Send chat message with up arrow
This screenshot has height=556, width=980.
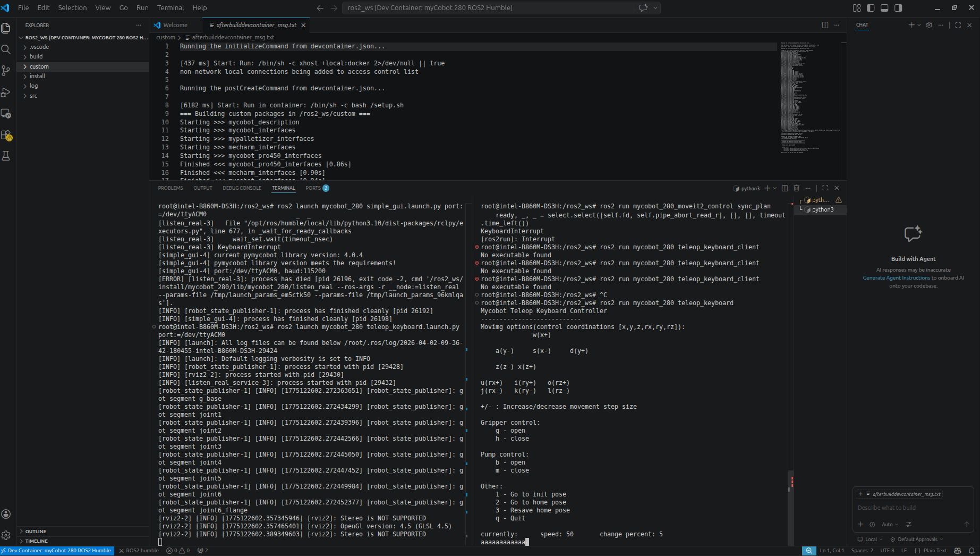pos(967,524)
